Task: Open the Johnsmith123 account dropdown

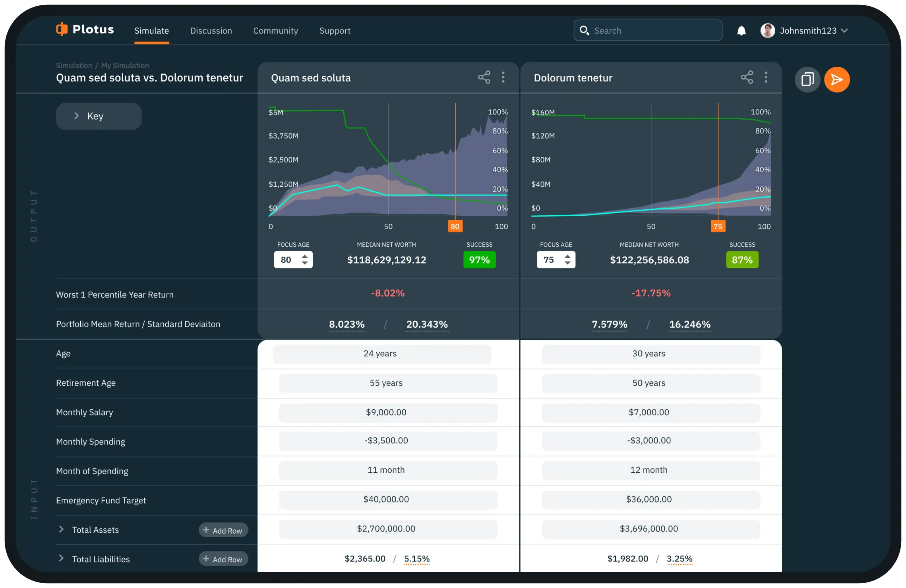Action: click(x=844, y=31)
